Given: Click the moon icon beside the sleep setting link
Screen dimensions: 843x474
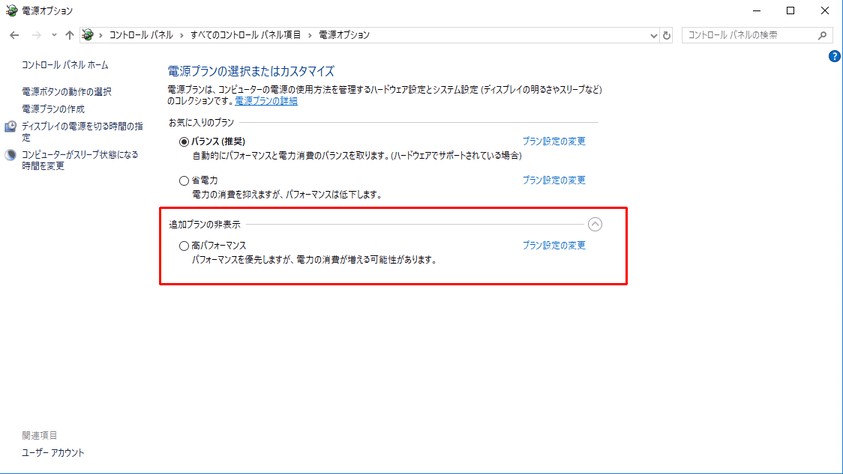Looking at the screenshot, I should 11,155.
